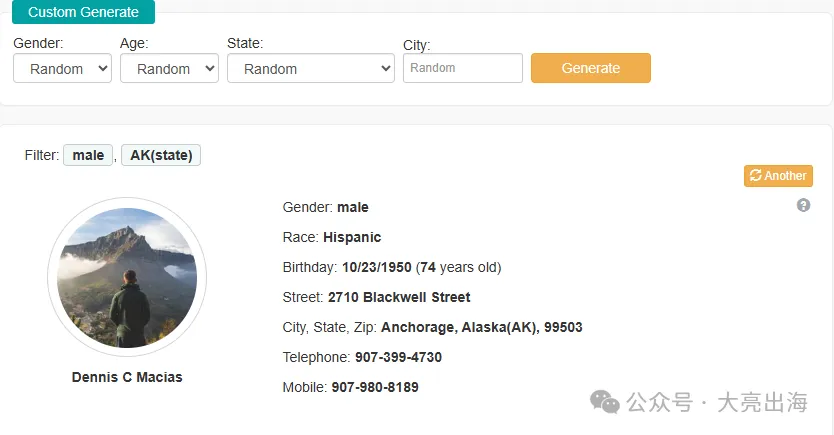Click the AK(state) filter tag

tap(161, 155)
